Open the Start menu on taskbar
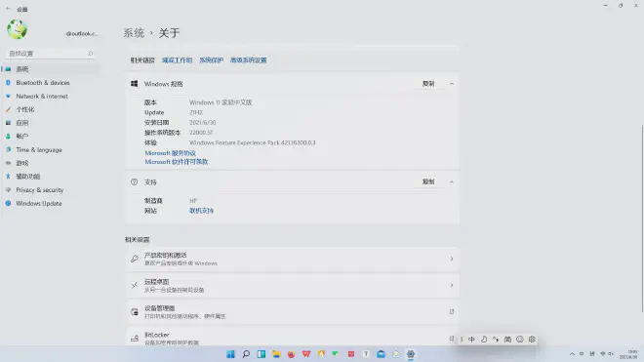 coord(230,354)
